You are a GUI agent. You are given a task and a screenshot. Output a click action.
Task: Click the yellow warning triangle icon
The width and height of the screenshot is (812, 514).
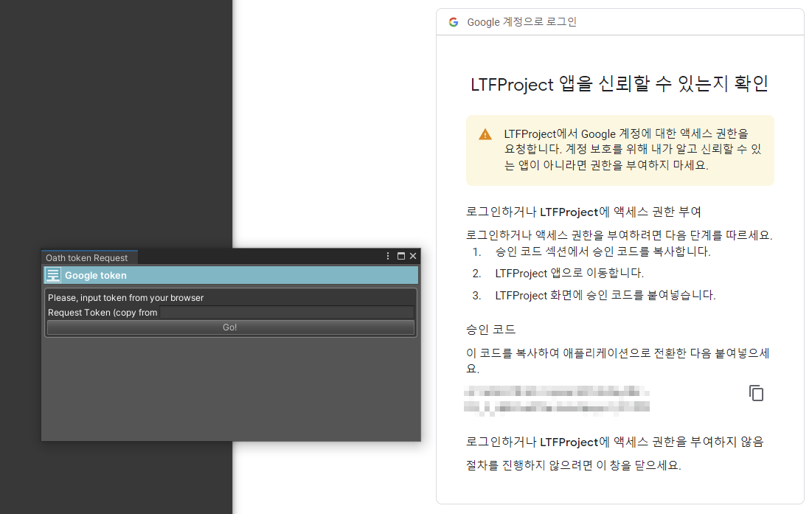pos(485,134)
